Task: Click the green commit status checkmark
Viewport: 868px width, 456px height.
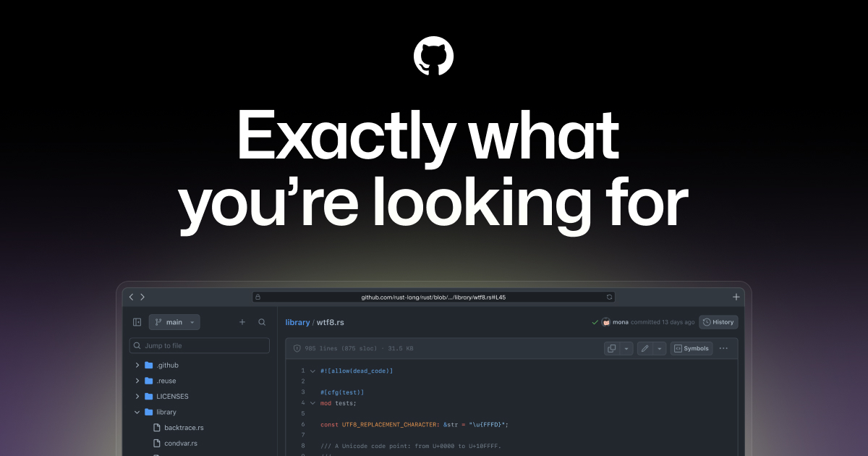Action: [x=595, y=322]
